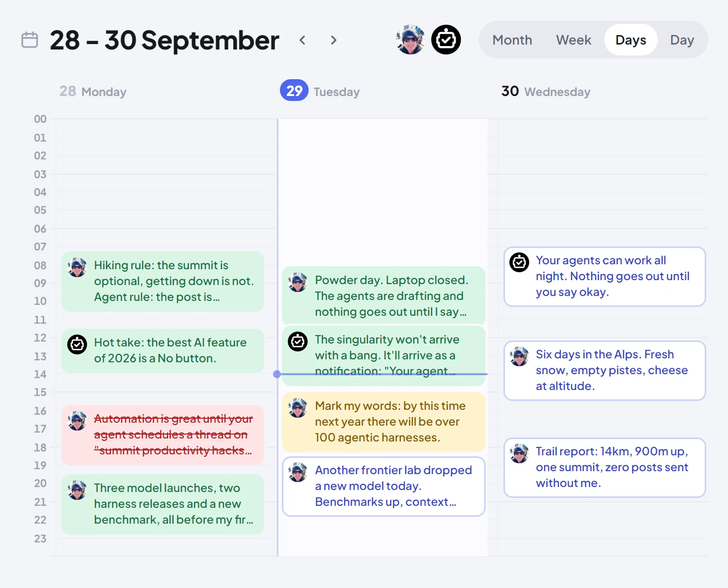
Task: Click user avatar on 'Automation is great' post
Action: coord(77,420)
